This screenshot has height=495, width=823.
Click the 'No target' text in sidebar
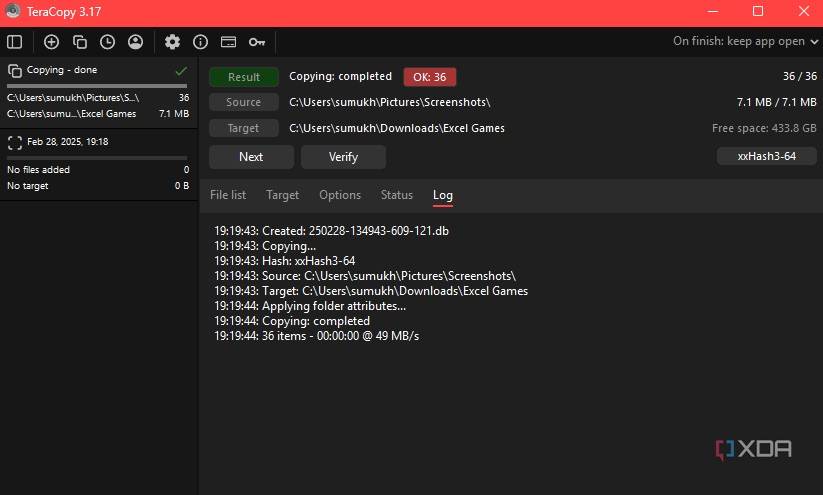(27, 186)
